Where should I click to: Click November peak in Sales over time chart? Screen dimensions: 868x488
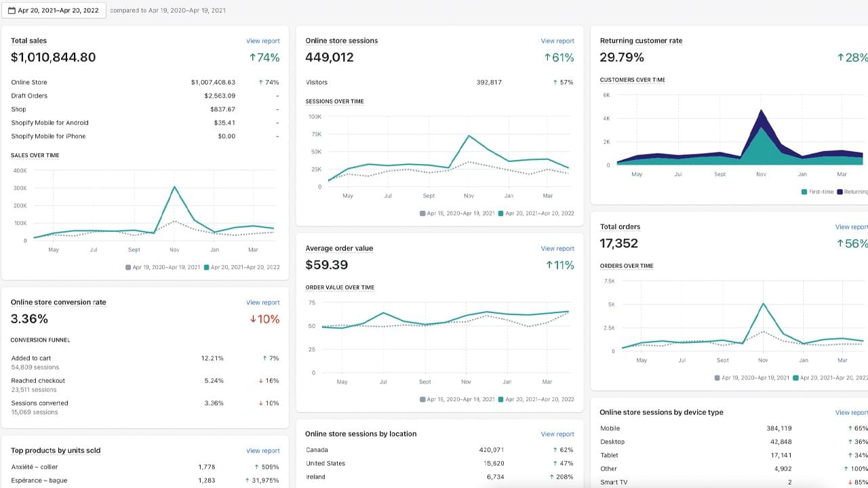pyautogui.click(x=174, y=186)
